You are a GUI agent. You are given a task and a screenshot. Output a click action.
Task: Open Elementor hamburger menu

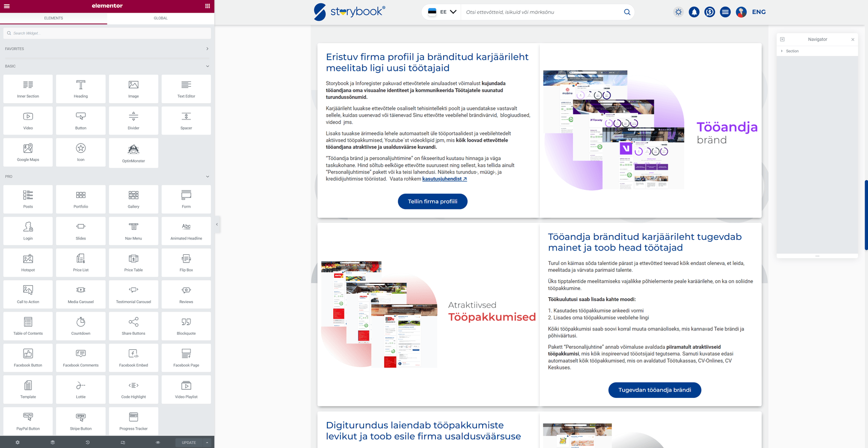(x=7, y=6)
